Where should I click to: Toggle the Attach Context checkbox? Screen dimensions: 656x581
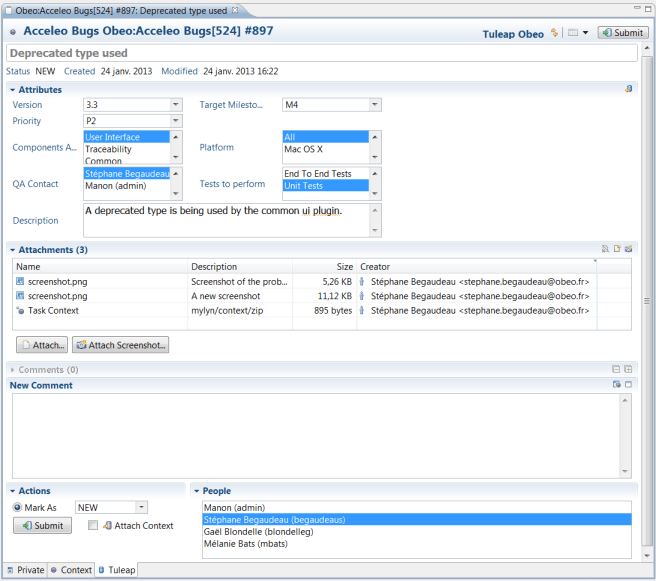pyautogui.click(x=93, y=525)
